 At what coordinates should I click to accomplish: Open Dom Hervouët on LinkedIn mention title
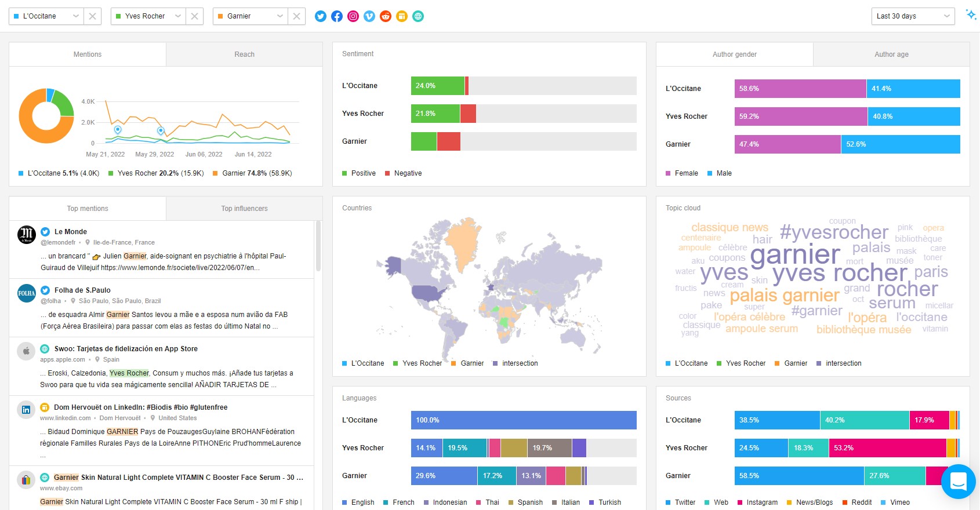[141, 407]
